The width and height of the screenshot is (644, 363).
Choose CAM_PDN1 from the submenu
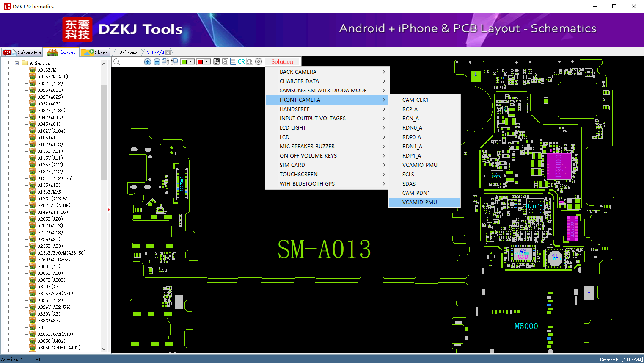[x=424, y=193]
